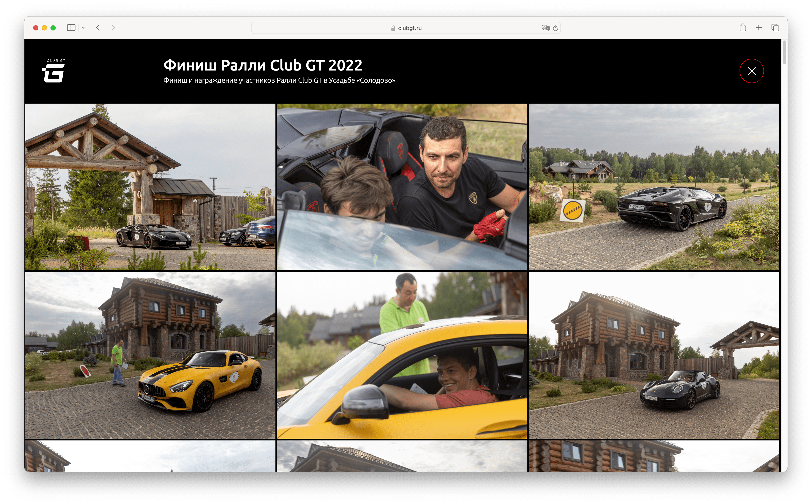Click the heading Финиш Ралли Club GT 2022

[x=263, y=65]
